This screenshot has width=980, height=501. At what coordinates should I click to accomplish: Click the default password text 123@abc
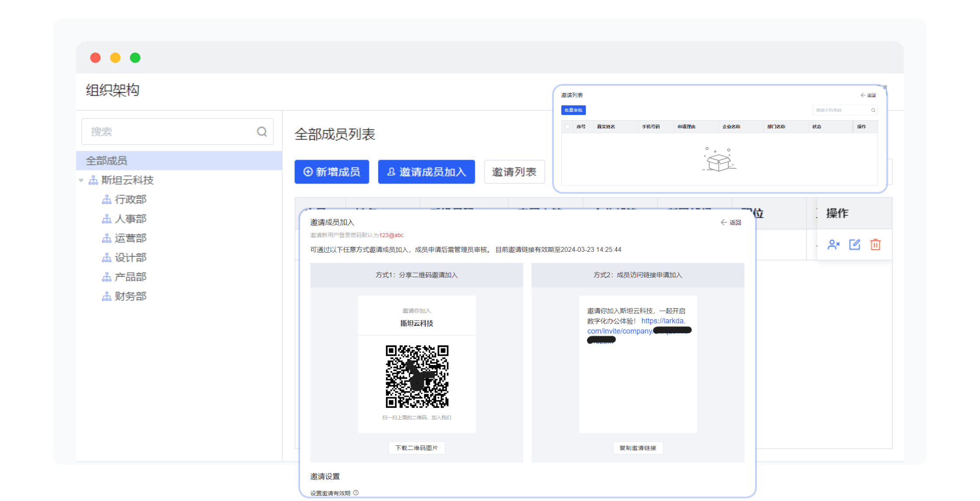click(x=391, y=235)
